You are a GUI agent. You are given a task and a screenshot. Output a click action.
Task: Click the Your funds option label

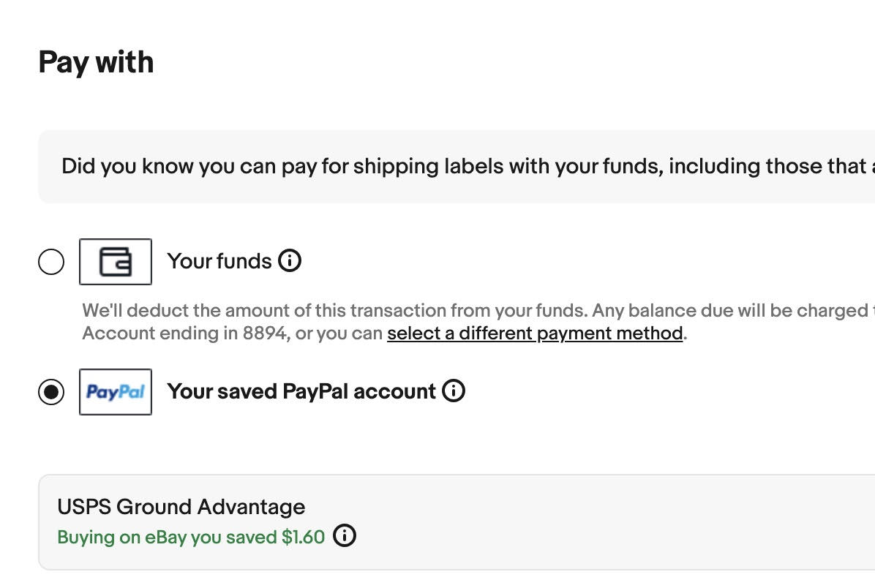(x=219, y=260)
